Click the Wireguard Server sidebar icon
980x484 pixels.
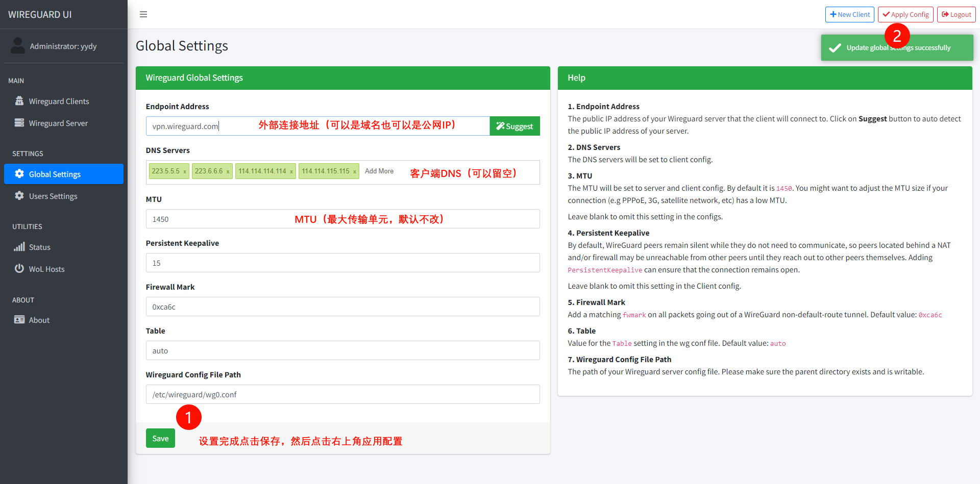coord(19,123)
